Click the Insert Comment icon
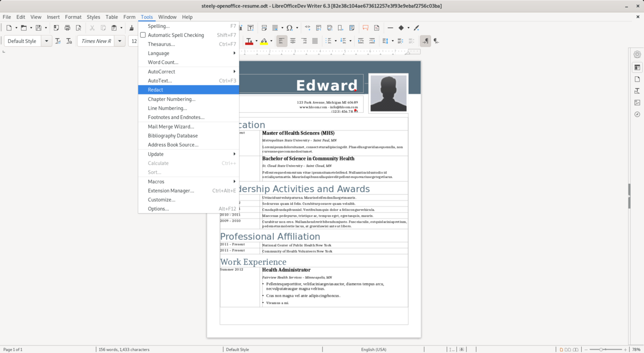The image size is (644, 353). [366, 27]
